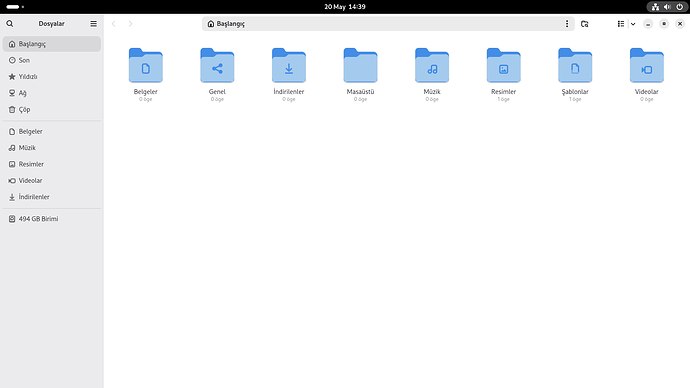Go back with the left arrow
Image resolution: width=690 pixels, height=388 pixels.
tap(114, 24)
